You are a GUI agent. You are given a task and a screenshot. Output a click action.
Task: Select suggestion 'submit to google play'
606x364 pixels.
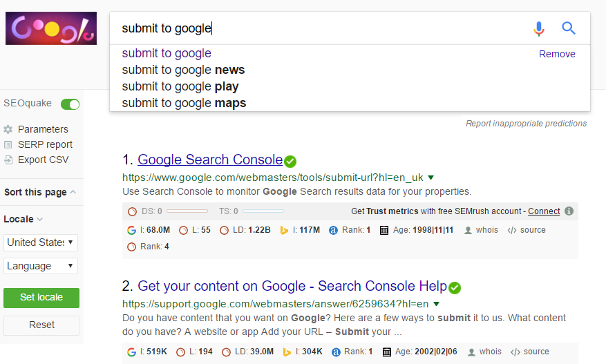click(x=180, y=86)
